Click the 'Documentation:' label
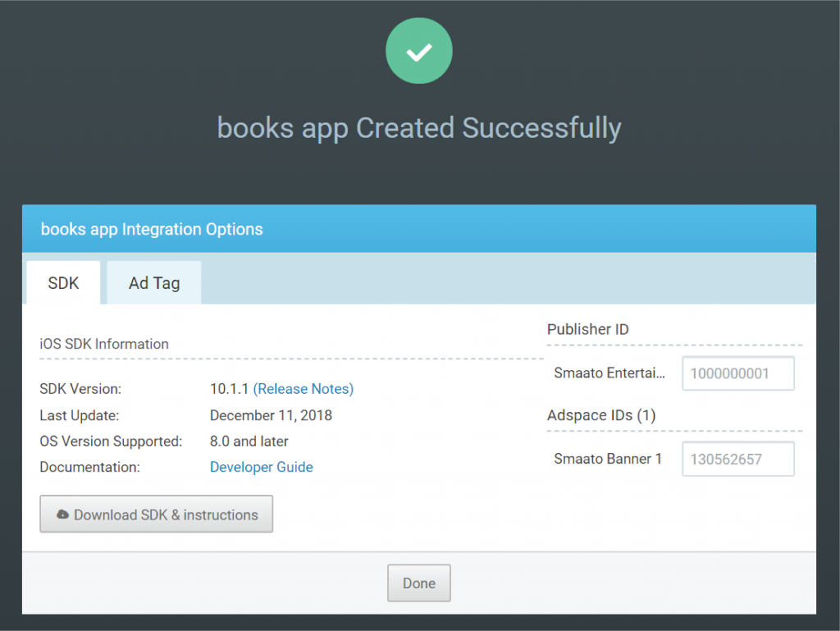Image resolution: width=840 pixels, height=631 pixels. coord(89,467)
